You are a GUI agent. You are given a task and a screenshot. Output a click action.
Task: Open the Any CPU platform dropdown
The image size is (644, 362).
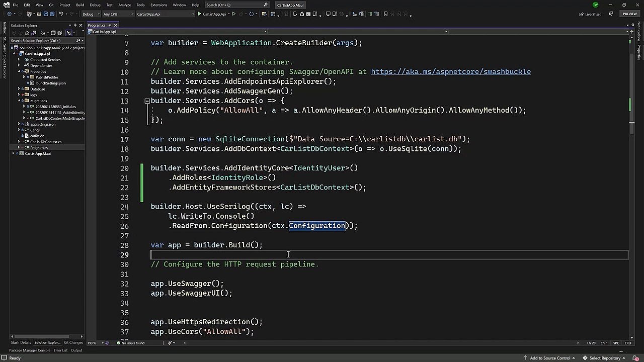point(118,14)
